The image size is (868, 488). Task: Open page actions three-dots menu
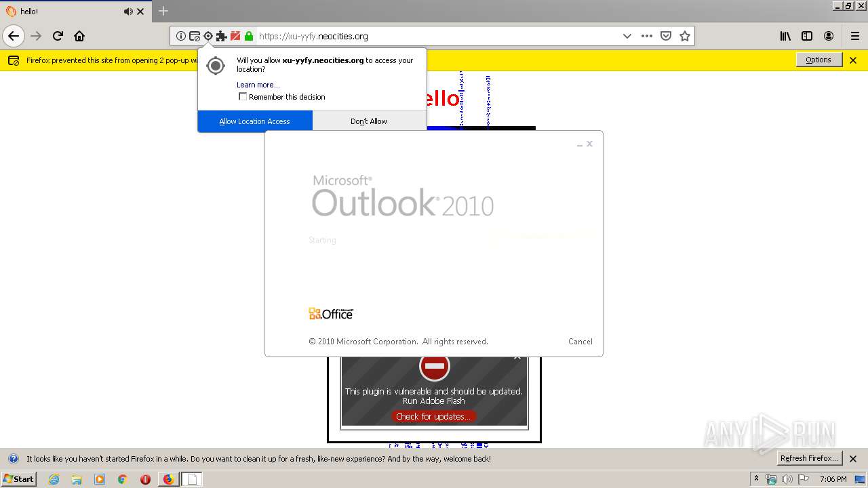pos(647,36)
